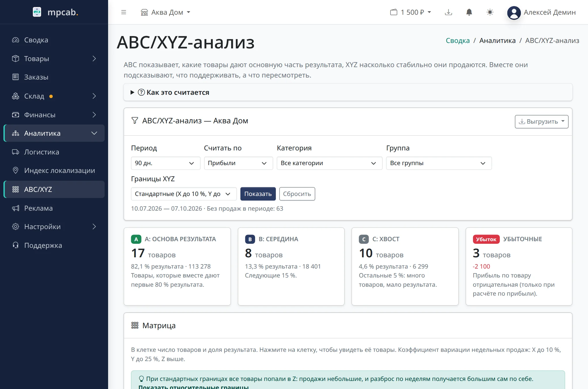Click the Заказы list icon in sidebar
Screen dimensions: 588x389
[16, 77]
